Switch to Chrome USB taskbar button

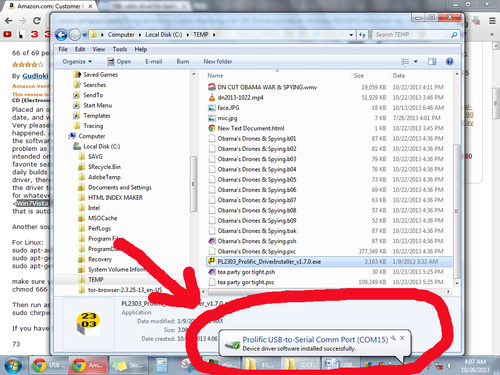pos(48,365)
